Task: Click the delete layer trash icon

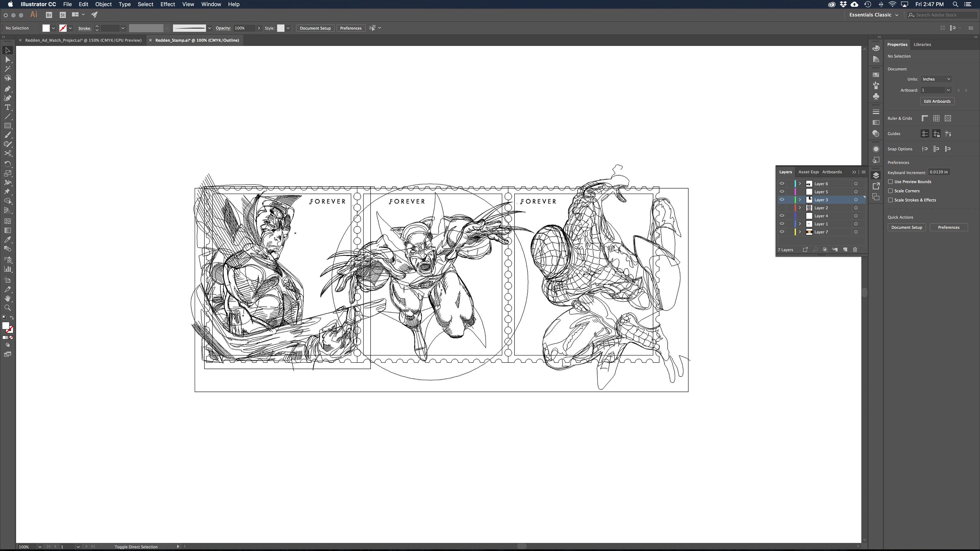Action: click(x=855, y=249)
